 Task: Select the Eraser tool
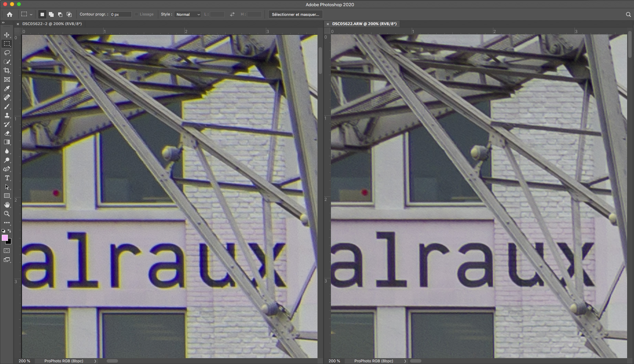[7, 133]
